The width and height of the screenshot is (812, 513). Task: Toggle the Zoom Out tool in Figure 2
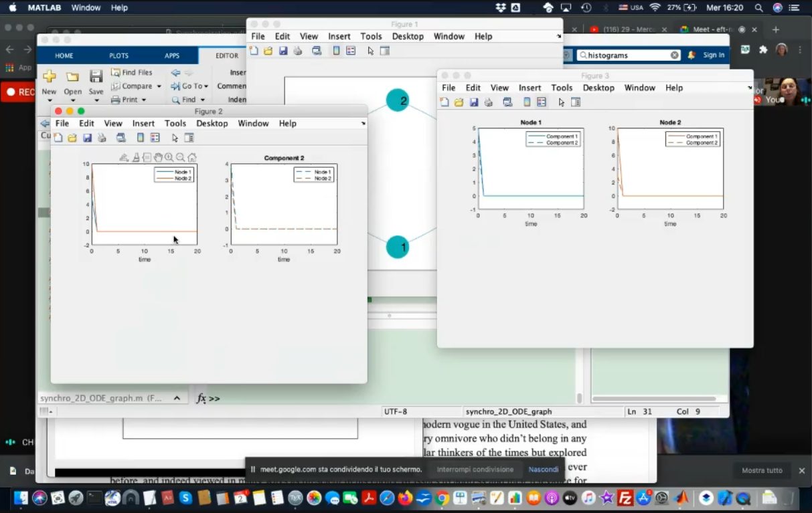coord(180,158)
